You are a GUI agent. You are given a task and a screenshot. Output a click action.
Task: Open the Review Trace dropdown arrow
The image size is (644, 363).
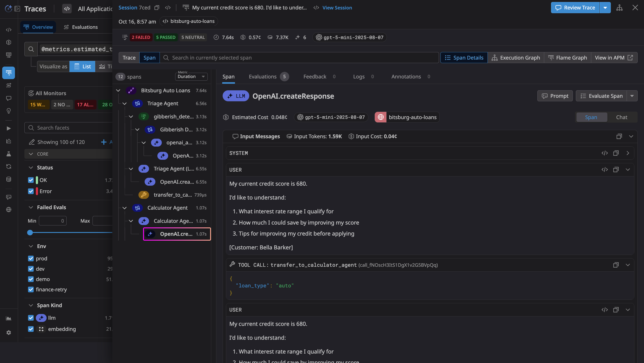(x=605, y=8)
